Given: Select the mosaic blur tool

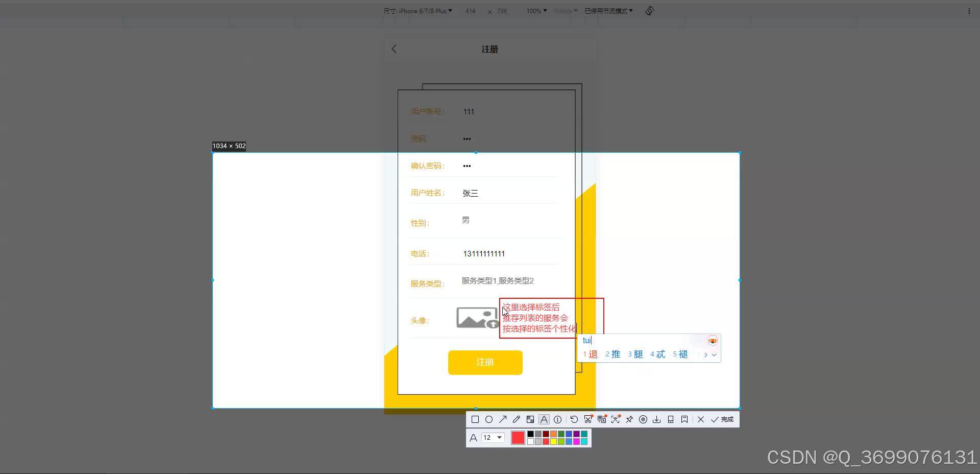Looking at the screenshot, I should pos(530,419).
